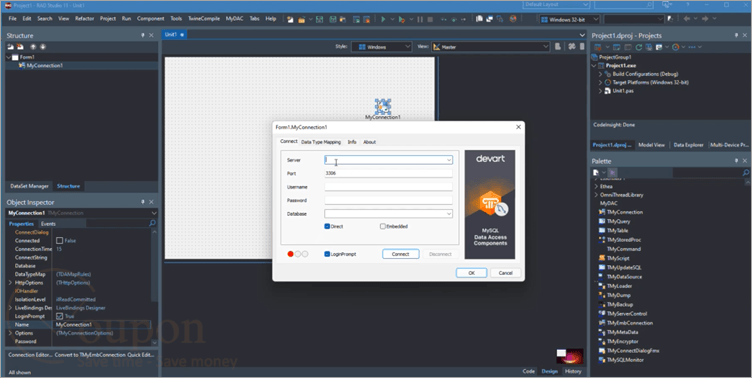Click the Save toolbar icon

coord(319,19)
